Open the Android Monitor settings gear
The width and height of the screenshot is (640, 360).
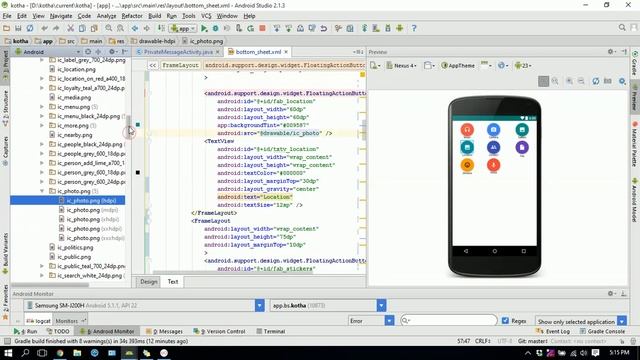[x=611, y=293]
